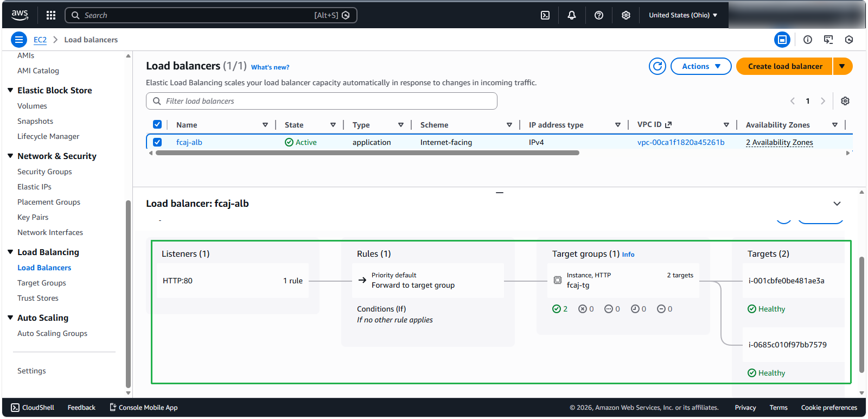Click the Amazon Q icon in search bar
Screen dimensions: 868x419
(x=346, y=15)
